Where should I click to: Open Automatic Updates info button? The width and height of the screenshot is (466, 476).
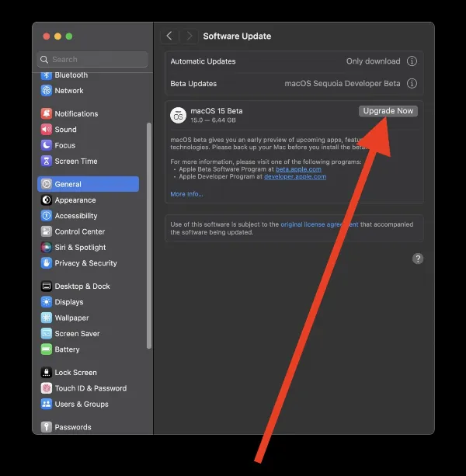[412, 61]
